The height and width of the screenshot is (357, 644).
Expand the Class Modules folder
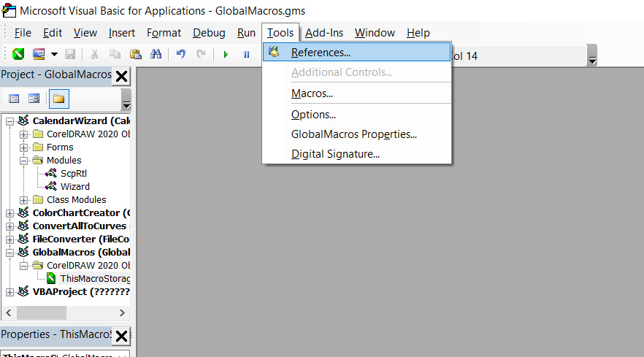click(x=24, y=200)
